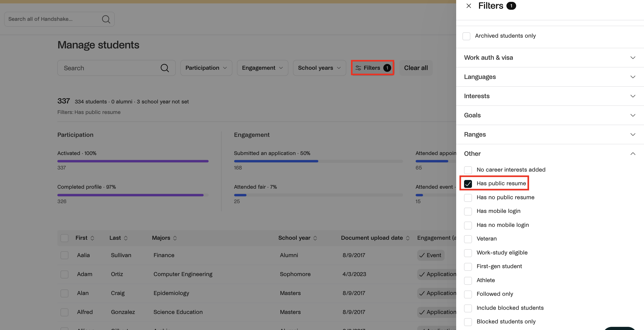Click Completed profile 97% progress bar
This screenshot has height=330, width=644.
tap(133, 195)
